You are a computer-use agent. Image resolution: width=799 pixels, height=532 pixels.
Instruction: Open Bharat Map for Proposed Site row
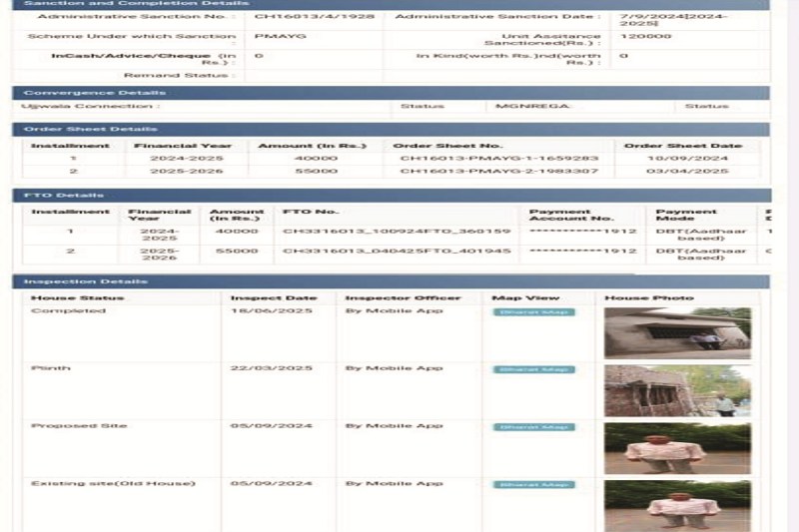click(x=533, y=427)
